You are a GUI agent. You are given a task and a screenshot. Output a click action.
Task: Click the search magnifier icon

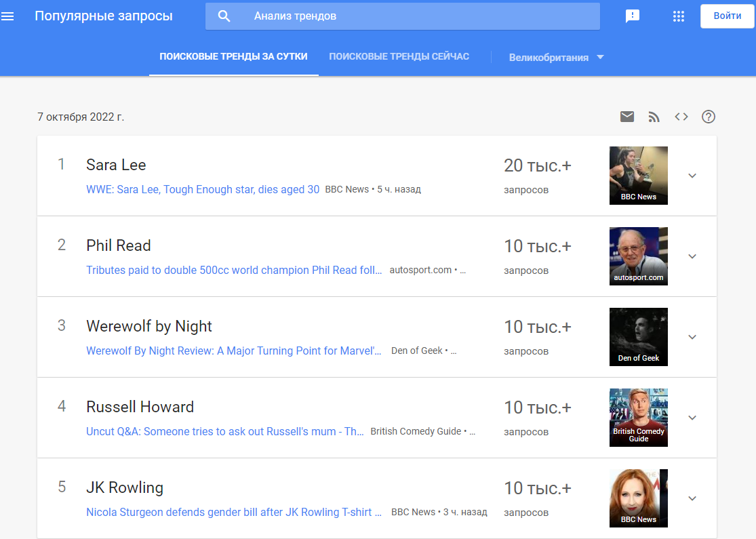[224, 16]
